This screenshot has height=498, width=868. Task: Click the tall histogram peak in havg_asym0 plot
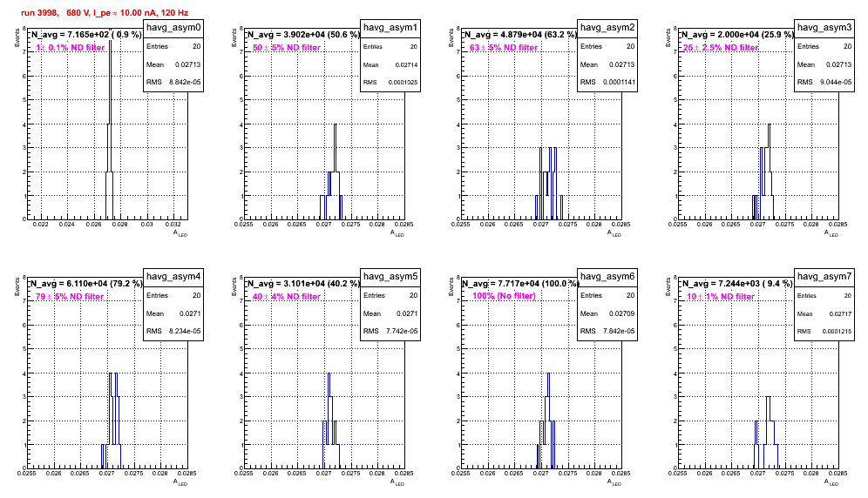tap(110, 124)
